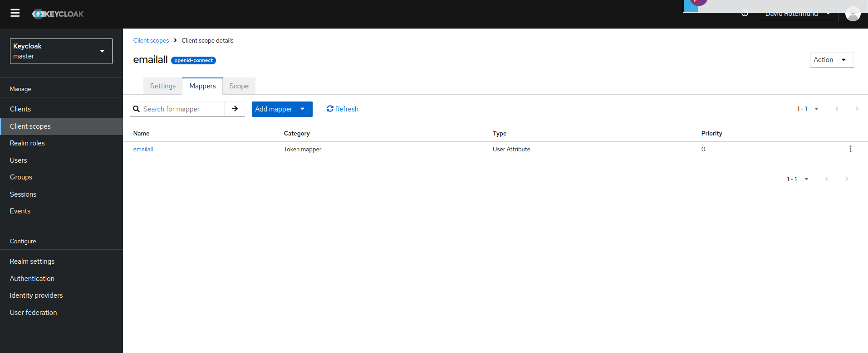Open the help question-mark icon
868x353 pixels.
click(x=745, y=13)
